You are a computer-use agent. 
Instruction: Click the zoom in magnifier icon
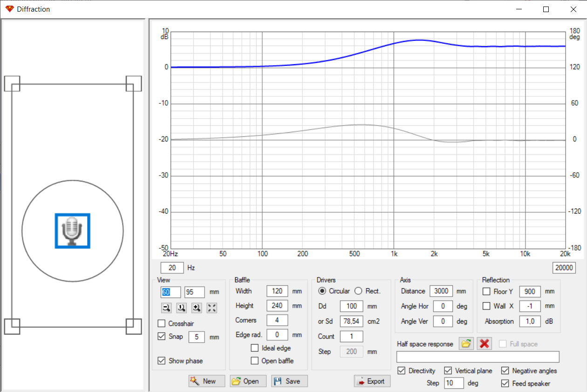(x=196, y=307)
